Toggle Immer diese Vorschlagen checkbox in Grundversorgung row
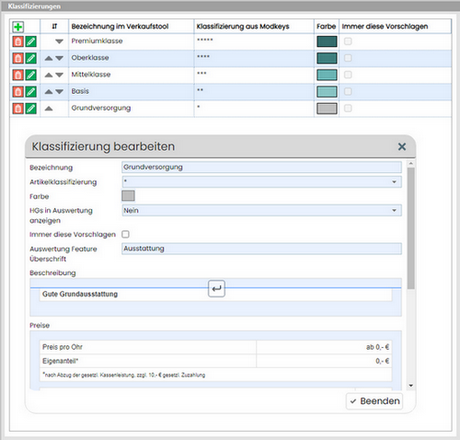 pos(348,108)
